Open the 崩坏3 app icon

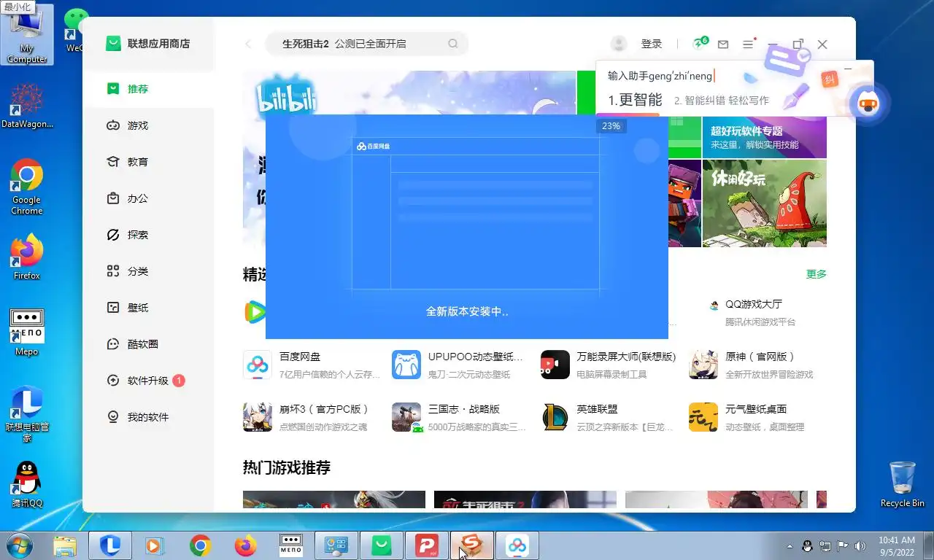tap(258, 417)
